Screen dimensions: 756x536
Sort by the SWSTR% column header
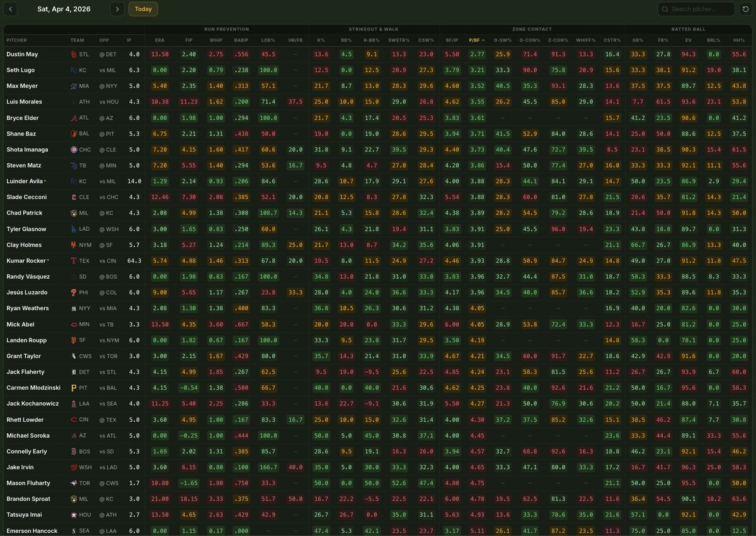pos(399,40)
